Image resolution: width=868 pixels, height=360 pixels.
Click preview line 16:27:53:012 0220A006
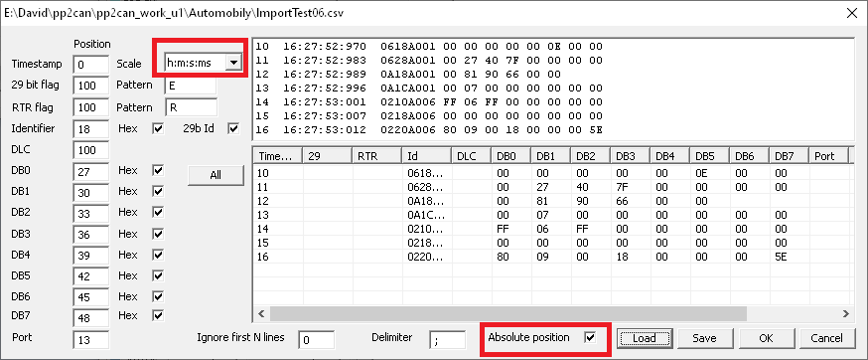[430, 130]
